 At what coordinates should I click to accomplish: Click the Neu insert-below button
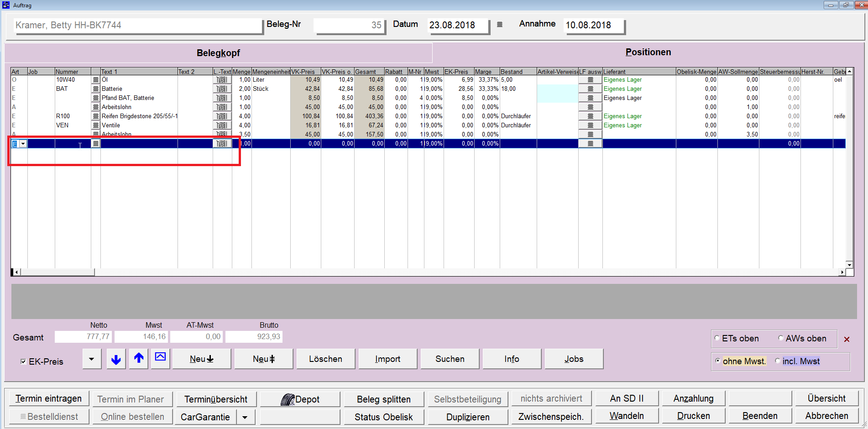(x=202, y=359)
